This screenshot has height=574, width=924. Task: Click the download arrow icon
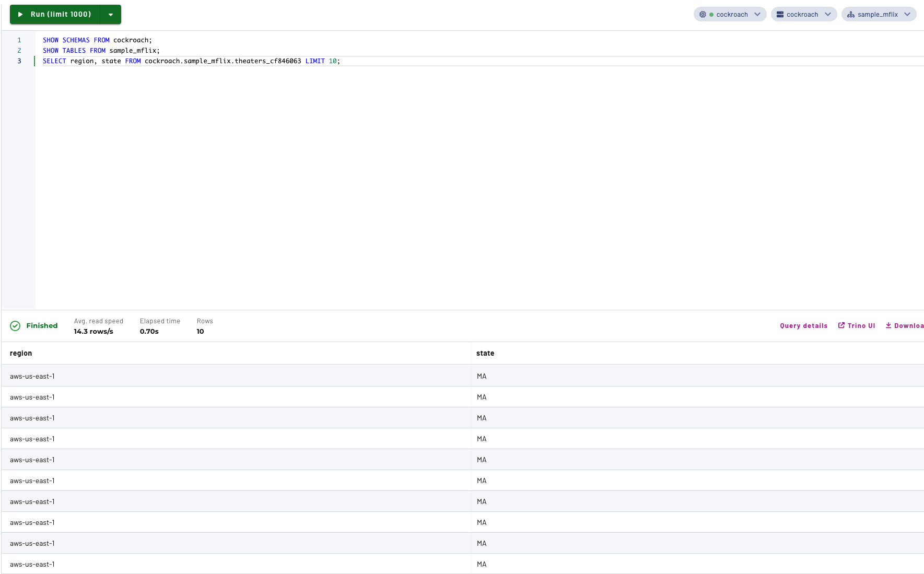click(x=888, y=325)
